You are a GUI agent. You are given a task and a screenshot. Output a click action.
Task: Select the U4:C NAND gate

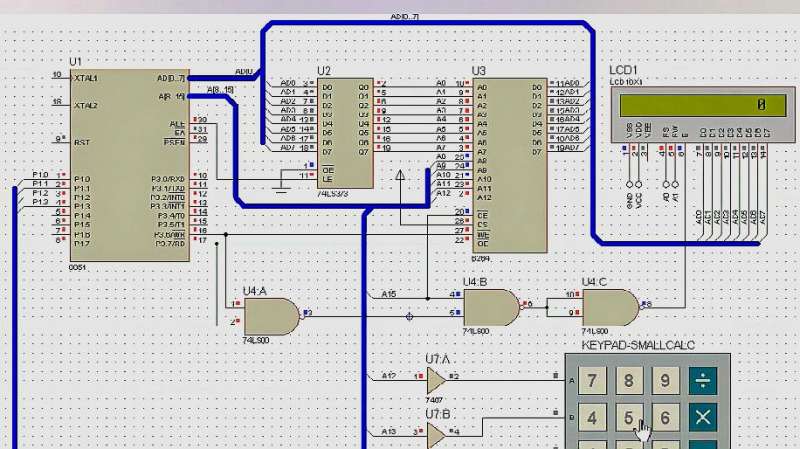click(610, 308)
